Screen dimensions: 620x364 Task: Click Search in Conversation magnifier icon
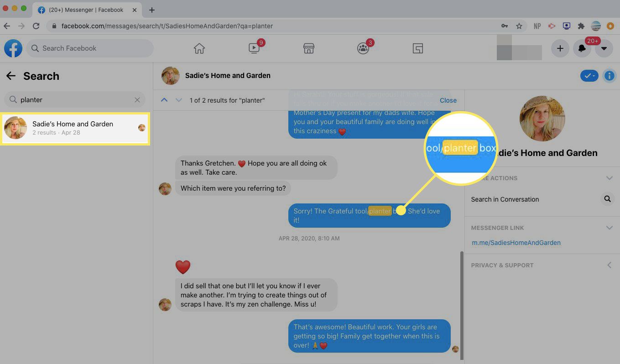[607, 199]
